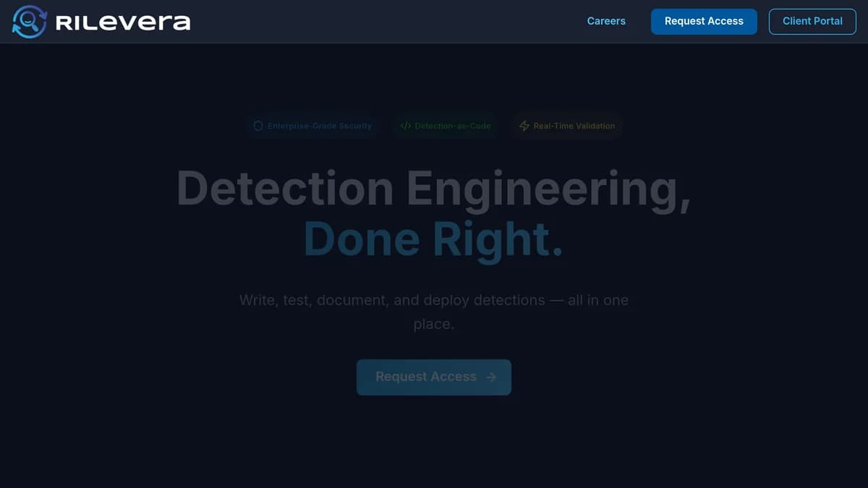Click the 'Done Right.' headline text
This screenshot has width=868, height=488.
pos(433,239)
